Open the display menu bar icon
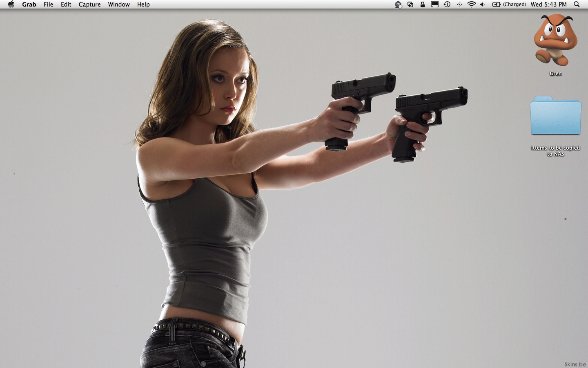Viewport: 588px width, 368px height. [435, 4]
